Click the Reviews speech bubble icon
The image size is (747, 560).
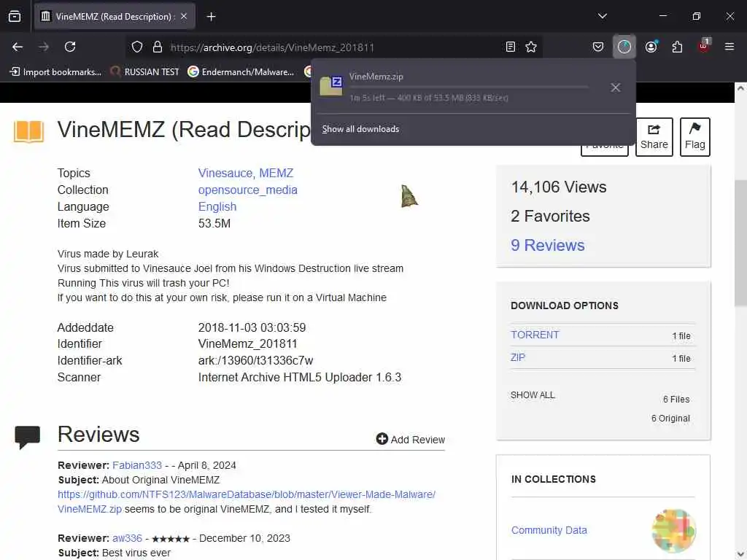[27, 437]
